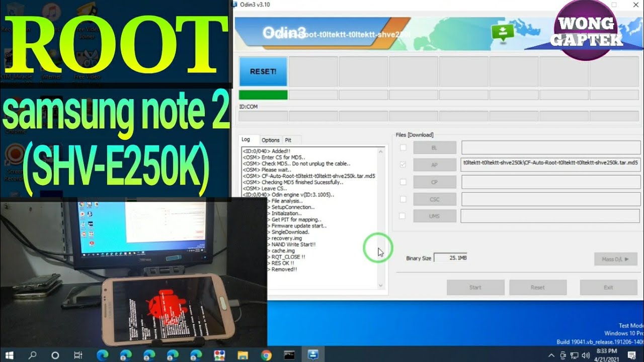Click the volume tray icon

point(586,355)
